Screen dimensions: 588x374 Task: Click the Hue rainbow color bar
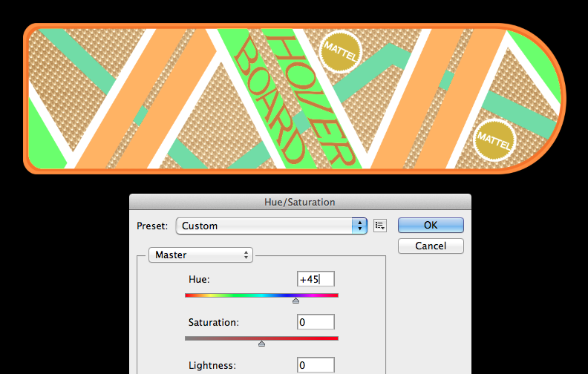pyautogui.click(x=262, y=295)
